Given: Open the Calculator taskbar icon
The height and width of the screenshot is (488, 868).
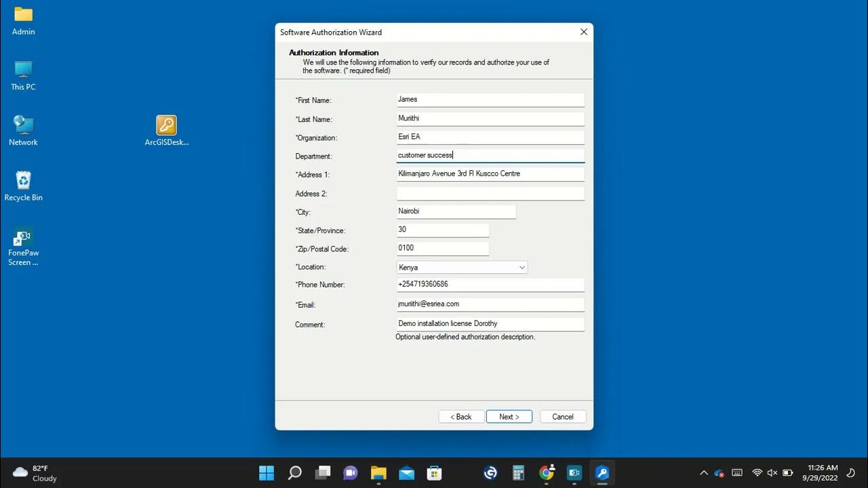Looking at the screenshot, I should (x=519, y=472).
